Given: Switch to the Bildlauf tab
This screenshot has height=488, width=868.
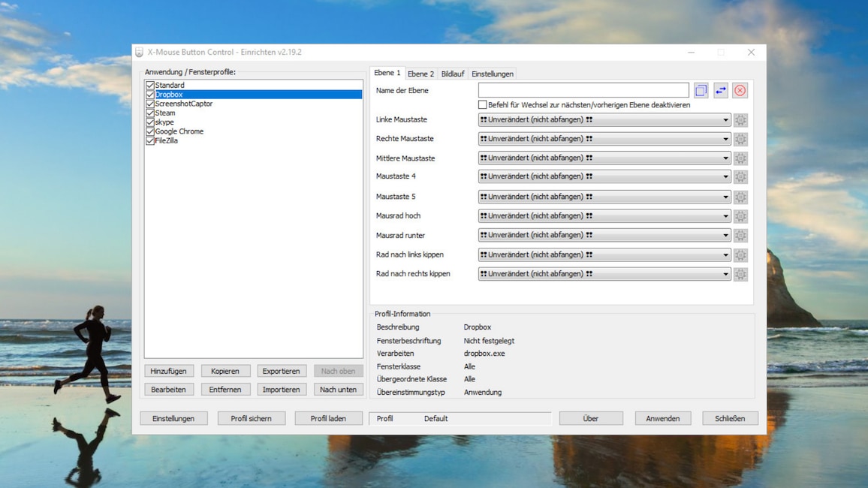Looking at the screenshot, I should point(453,74).
